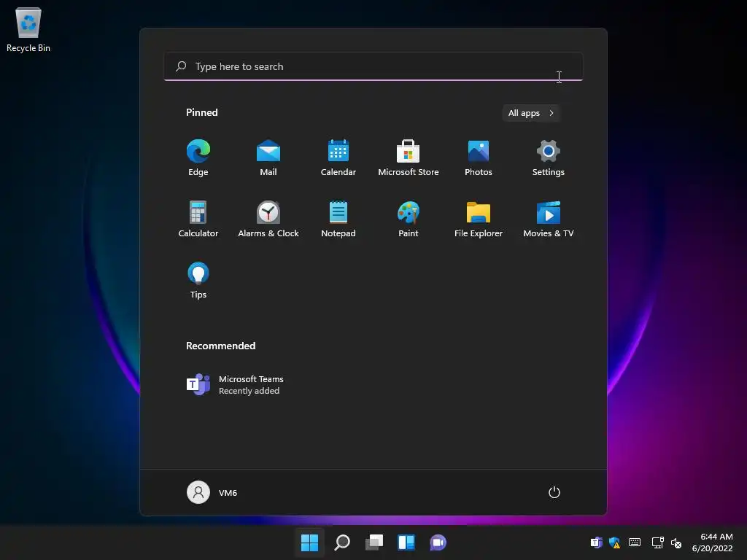
Task: Click the Recently added text
Action: [x=249, y=391]
